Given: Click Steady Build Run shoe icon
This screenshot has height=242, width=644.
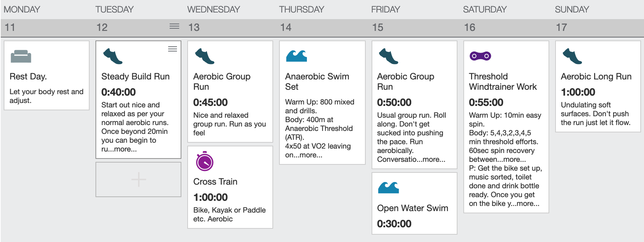Looking at the screenshot, I should pyautogui.click(x=113, y=56).
